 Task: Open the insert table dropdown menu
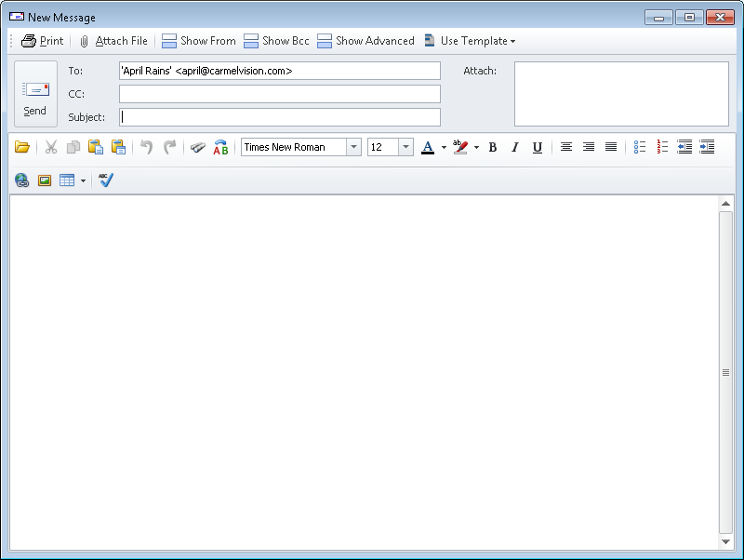pyautogui.click(x=83, y=180)
